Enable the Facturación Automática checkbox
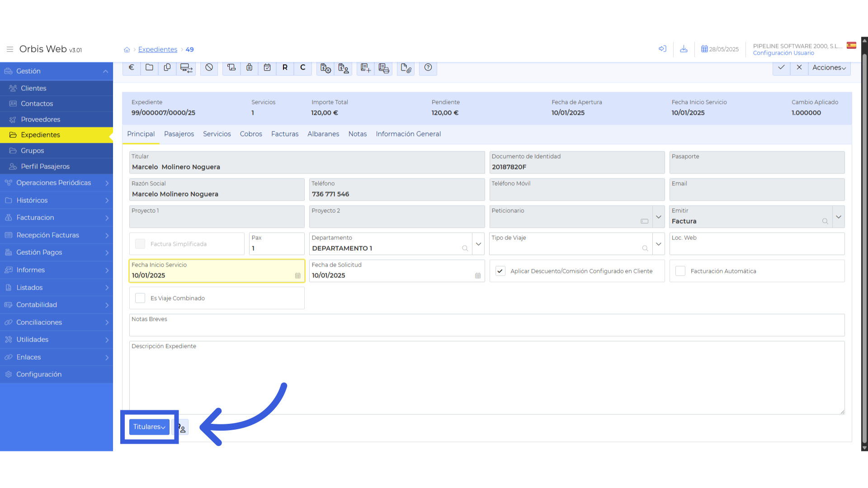 (680, 271)
